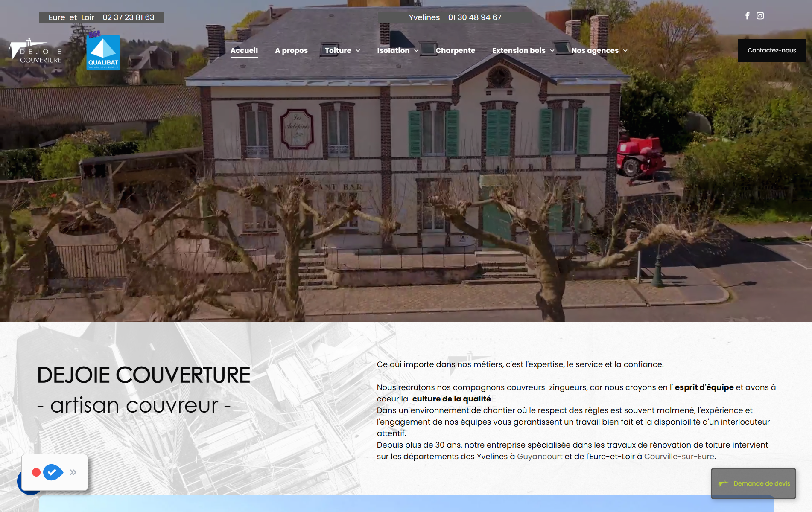Expand the Isolation dropdown chevron
Viewport: 812px width, 512px height.
point(416,51)
